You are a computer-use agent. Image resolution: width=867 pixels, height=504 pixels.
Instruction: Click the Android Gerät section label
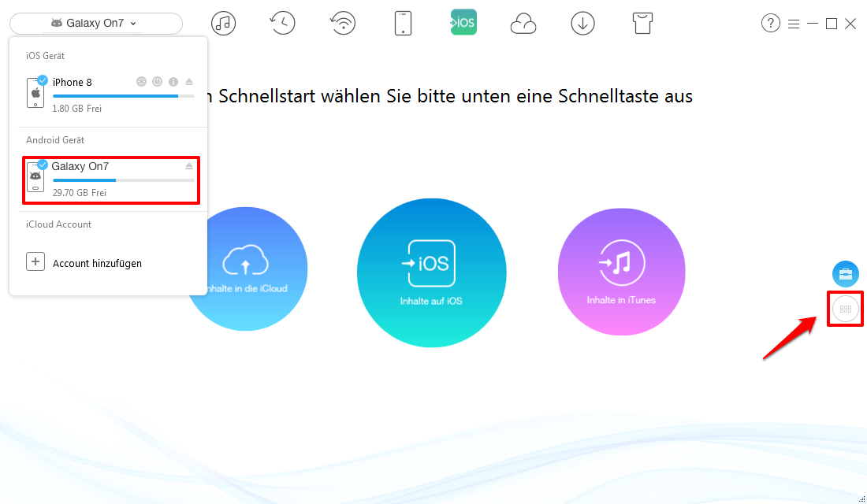tap(55, 140)
